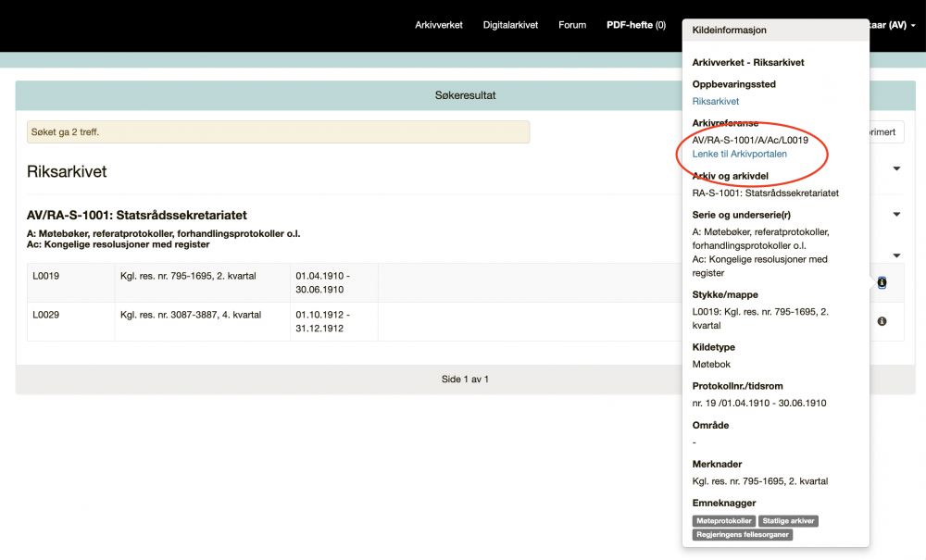Click the Arkivverket menu item
Viewport: 926px width, 560px height.
pyautogui.click(x=438, y=25)
